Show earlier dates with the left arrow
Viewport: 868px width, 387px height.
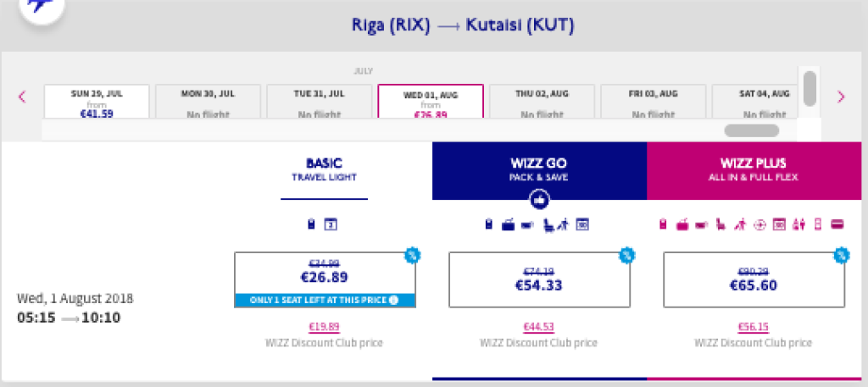23,97
